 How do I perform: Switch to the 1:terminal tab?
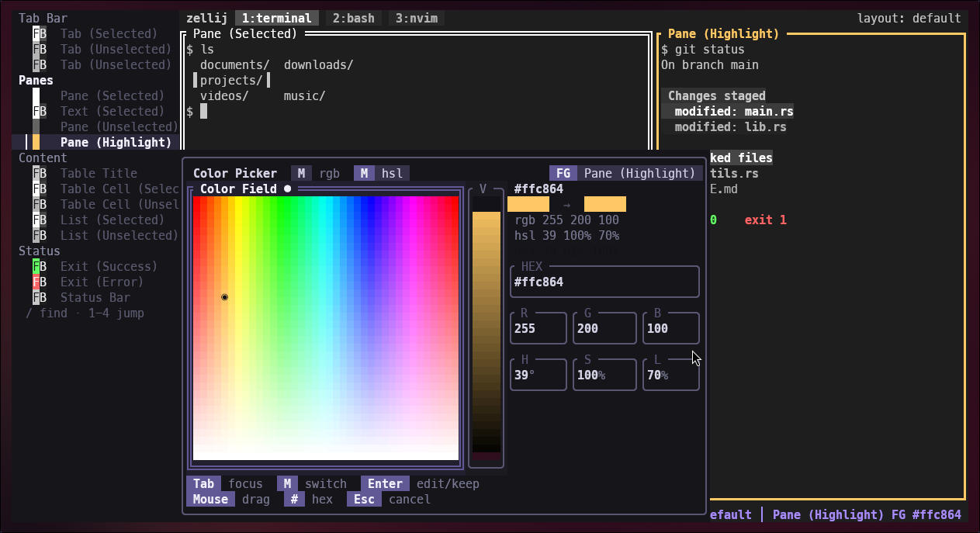tap(276, 18)
